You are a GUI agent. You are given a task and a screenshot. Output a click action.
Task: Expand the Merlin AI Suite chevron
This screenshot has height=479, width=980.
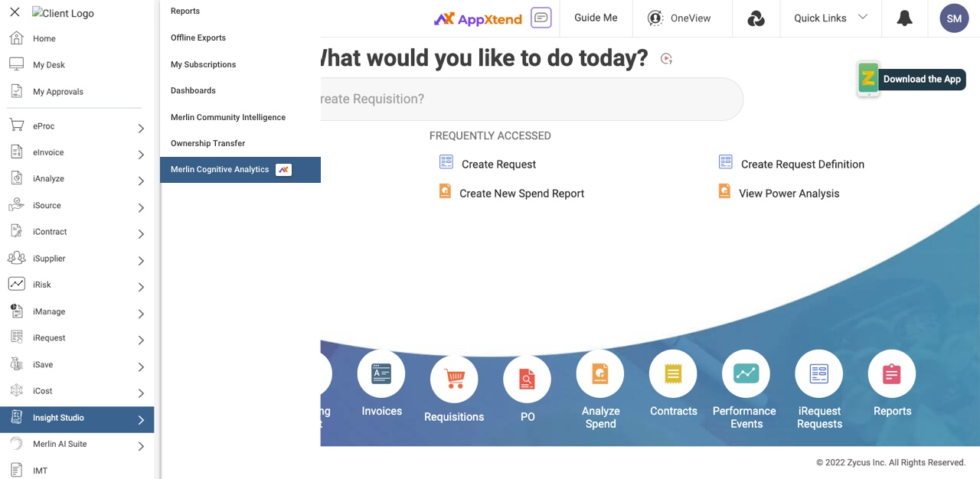pos(141,446)
